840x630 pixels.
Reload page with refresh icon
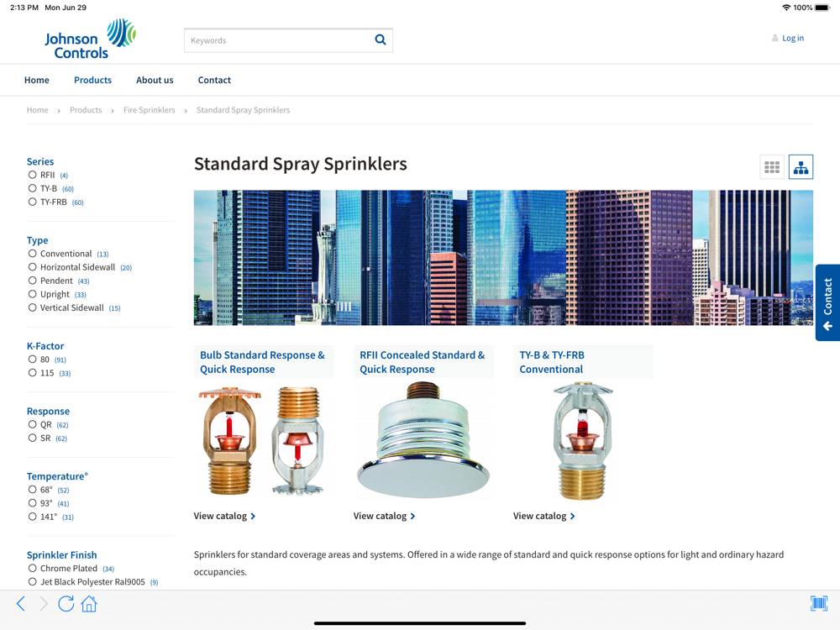[x=66, y=604]
